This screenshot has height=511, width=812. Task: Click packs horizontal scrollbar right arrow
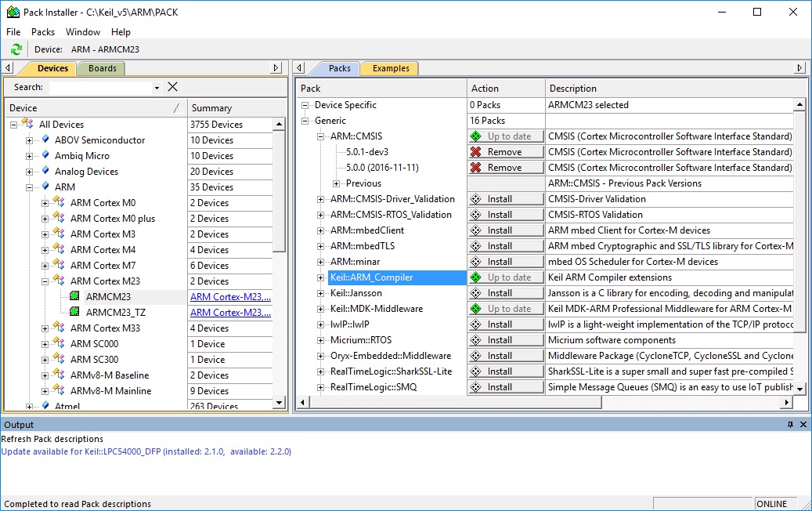tap(787, 402)
